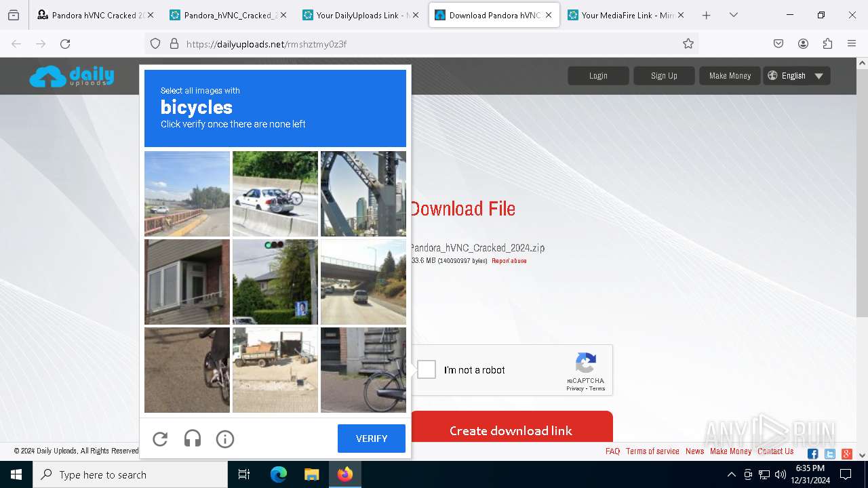Screen dimensions: 868x488
Task: Show hidden tray icons chevron
Action: [731, 474]
